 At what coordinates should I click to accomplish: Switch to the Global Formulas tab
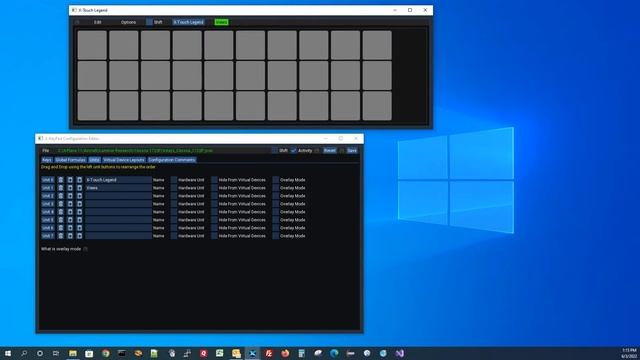(x=70, y=160)
